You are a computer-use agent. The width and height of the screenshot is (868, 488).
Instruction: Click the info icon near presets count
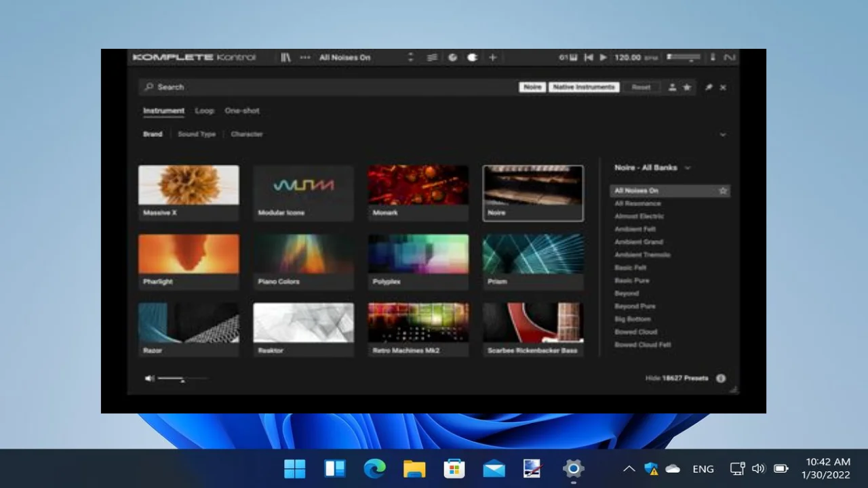[721, 378]
